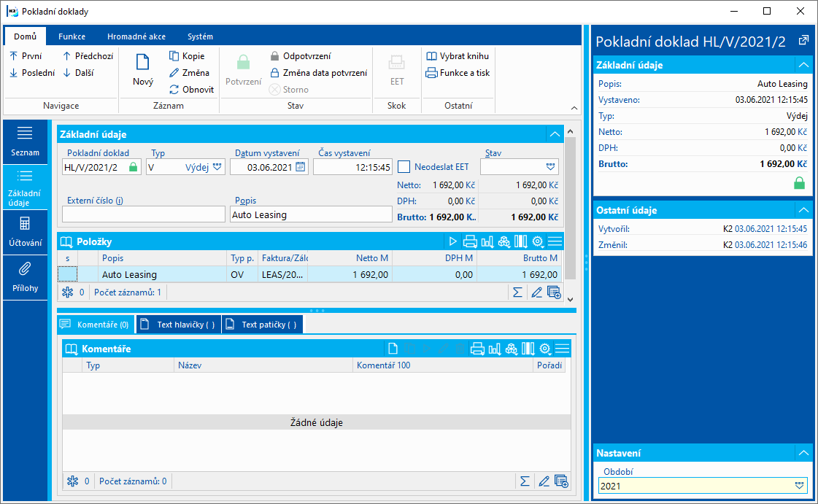Click the printer icon in Komentáře header
The image size is (818, 504).
pos(477,349)
